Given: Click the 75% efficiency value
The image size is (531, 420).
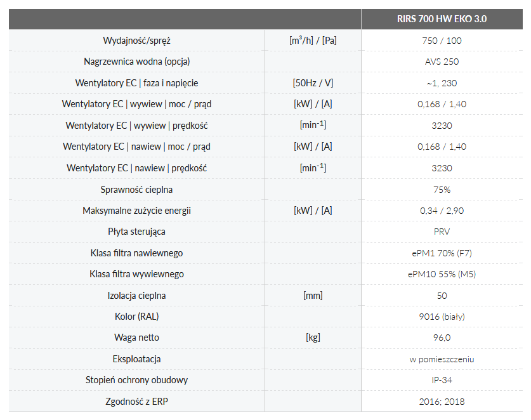Looking at the screenshot, I should [442, 189].
